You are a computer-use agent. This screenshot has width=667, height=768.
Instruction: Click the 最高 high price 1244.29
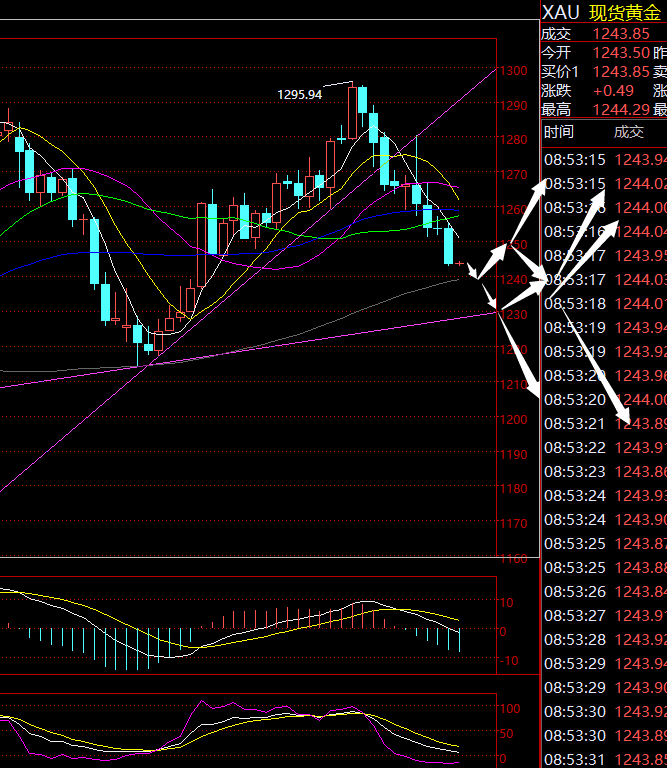point(621,110)
